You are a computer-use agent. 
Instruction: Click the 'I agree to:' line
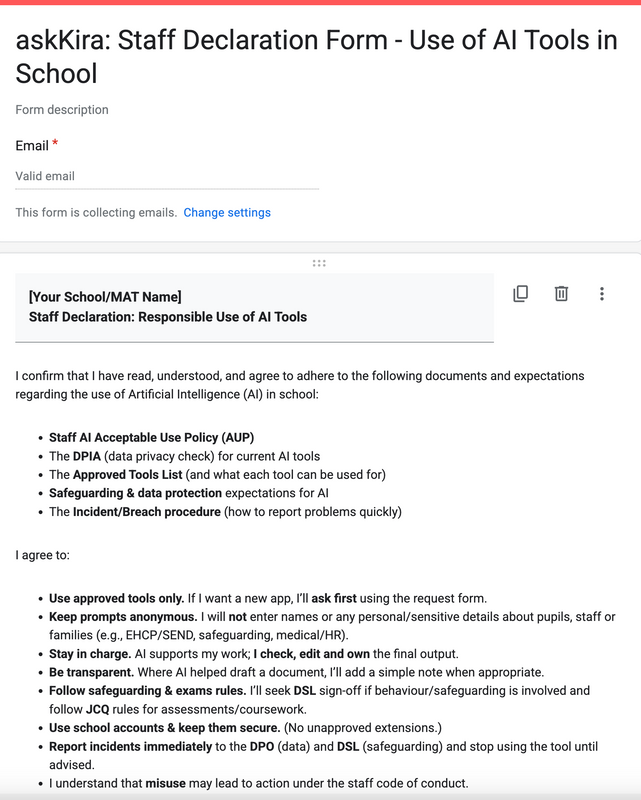[x=44, y=554]
